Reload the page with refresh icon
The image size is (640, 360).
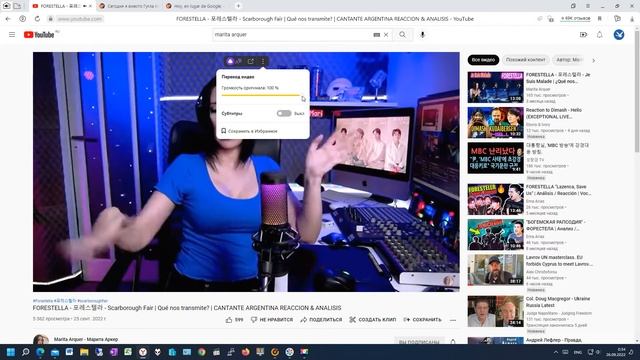pos(37,19)
